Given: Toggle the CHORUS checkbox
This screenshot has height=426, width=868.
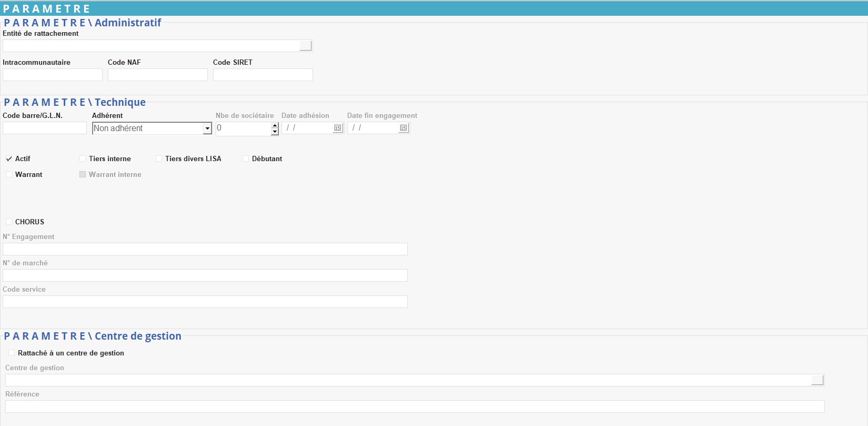Looking at the screenshot, I should tap(9, 222).
